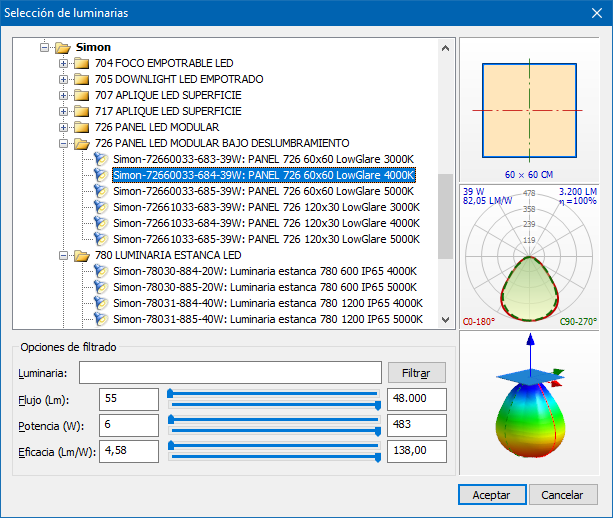Click the open folder icon beside Simon

pos(63,48)
